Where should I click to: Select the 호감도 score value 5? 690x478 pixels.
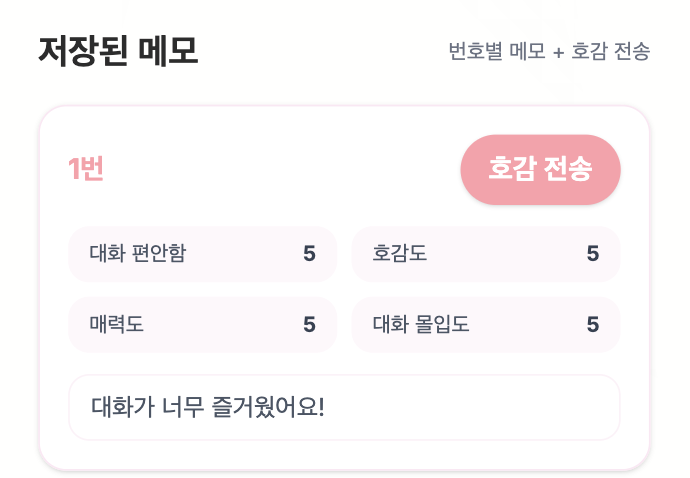593,254
